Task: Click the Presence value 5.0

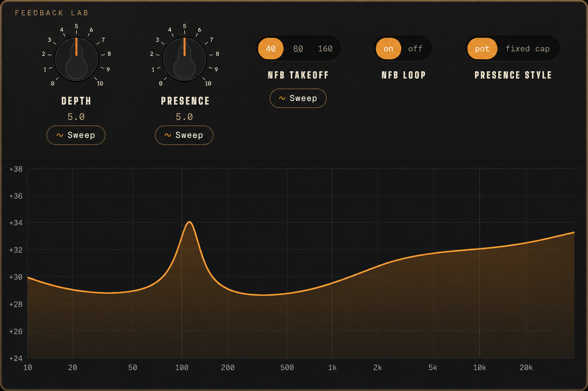Action: click(x=184, y=117)
